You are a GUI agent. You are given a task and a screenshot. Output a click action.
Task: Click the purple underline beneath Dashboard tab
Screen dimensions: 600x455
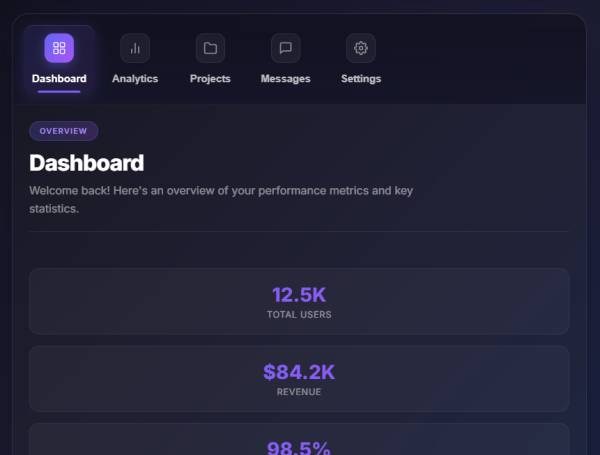59,91
